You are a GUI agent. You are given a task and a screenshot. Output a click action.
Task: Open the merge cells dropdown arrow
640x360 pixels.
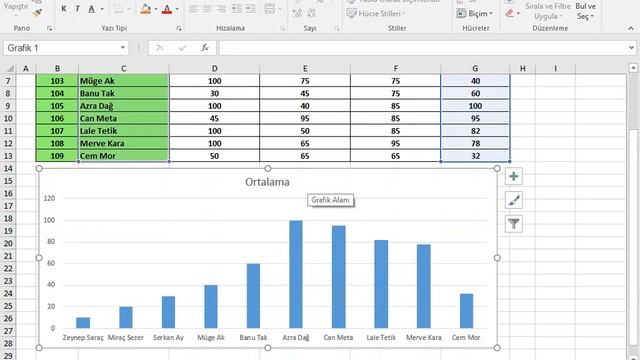point(280,9)
